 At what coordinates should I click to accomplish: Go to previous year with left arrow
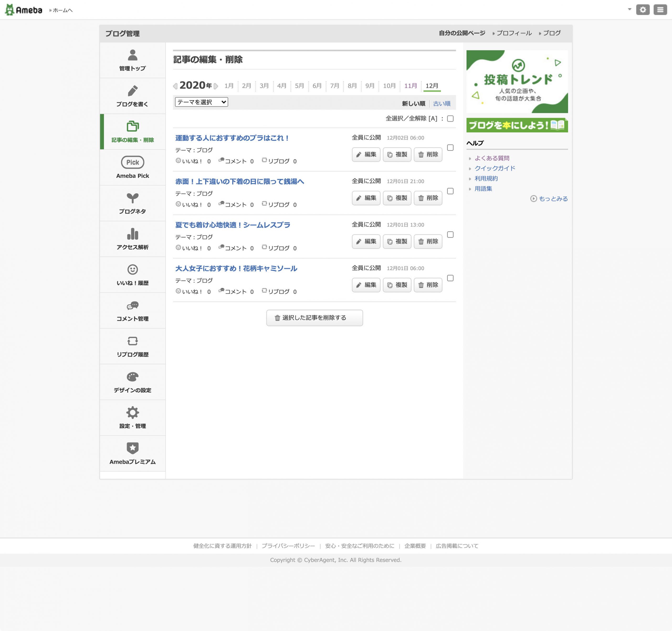click(x=175, y=86)
